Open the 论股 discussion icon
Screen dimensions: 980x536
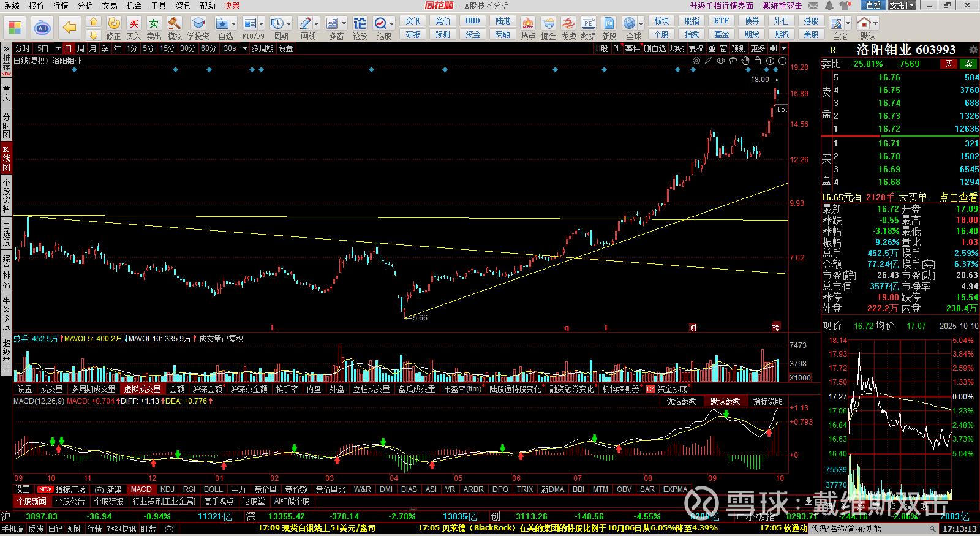tap(360, 24)
